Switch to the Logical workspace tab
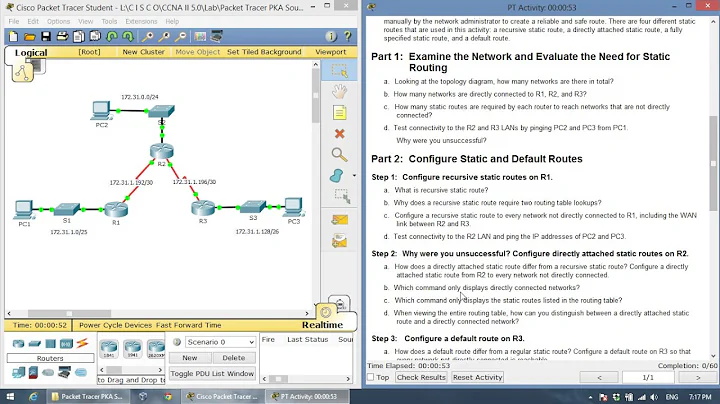 (31, 52)
